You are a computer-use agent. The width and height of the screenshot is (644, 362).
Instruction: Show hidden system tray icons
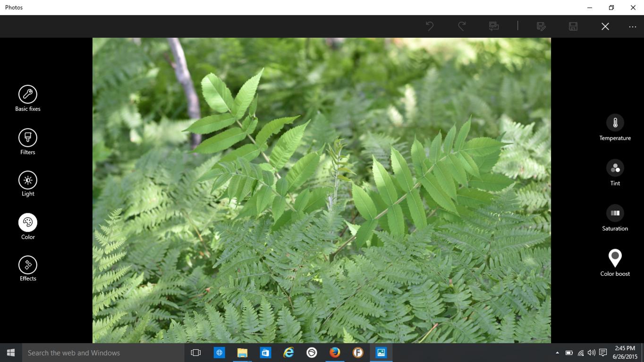click(x=557, y=353)
